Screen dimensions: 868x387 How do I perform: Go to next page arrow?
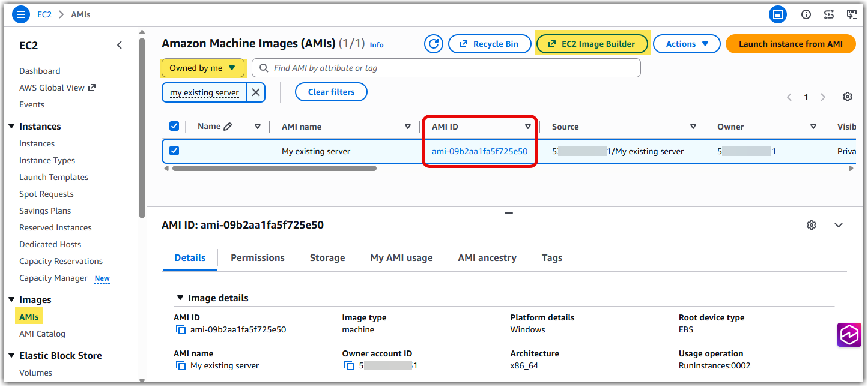[823, 97]
